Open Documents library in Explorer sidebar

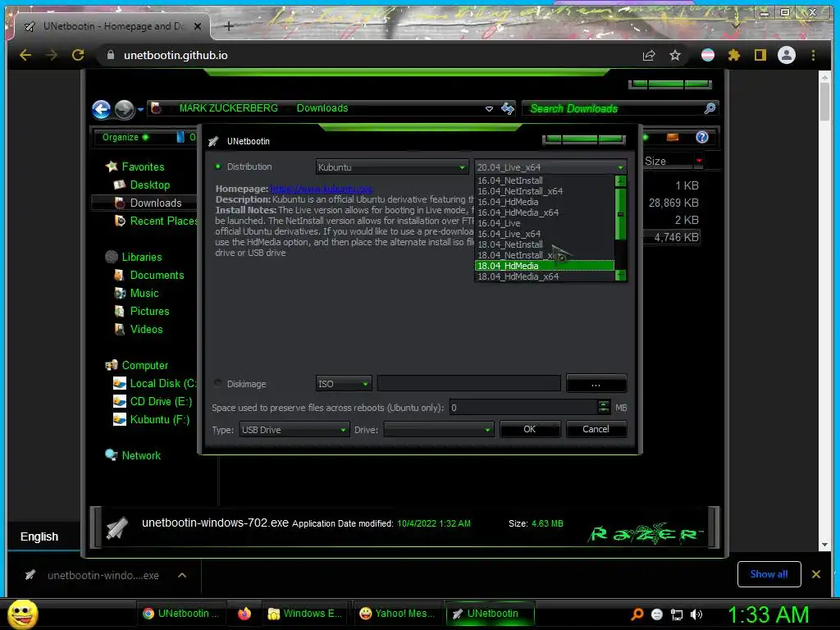pos(157,275)
